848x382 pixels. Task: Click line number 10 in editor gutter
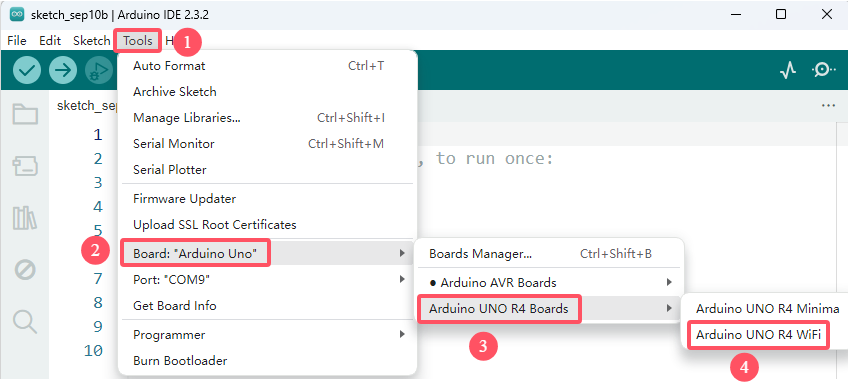pos(94,351)
